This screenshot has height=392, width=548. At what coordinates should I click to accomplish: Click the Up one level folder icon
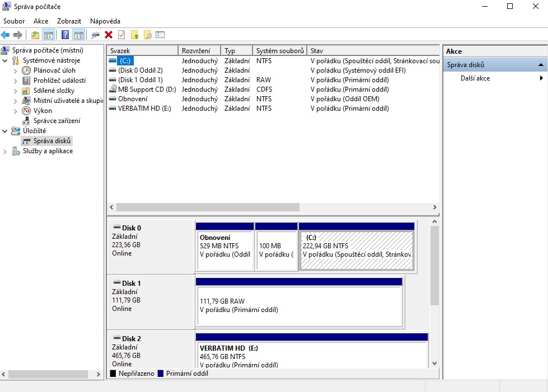point(35,35)
